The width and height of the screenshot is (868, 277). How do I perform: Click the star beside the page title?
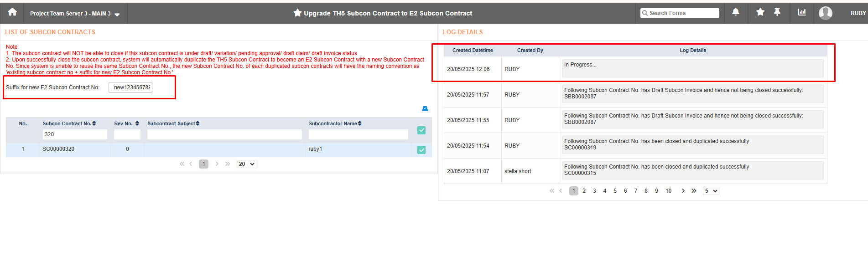(x=297, y=13)
